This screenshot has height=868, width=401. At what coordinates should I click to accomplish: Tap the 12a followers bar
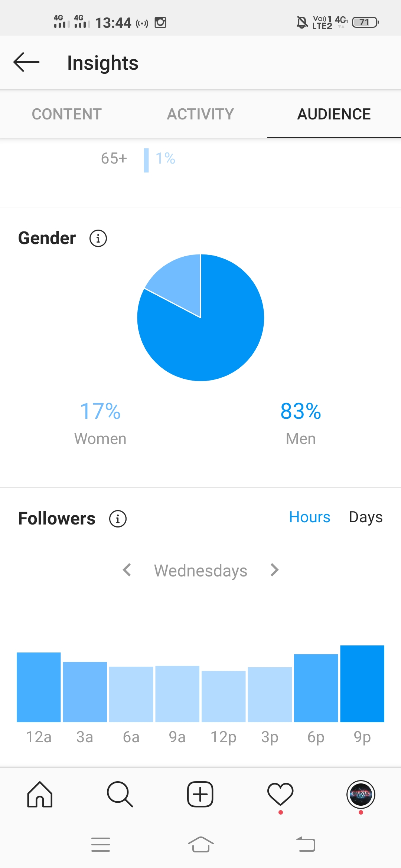[x=39, y=687]
